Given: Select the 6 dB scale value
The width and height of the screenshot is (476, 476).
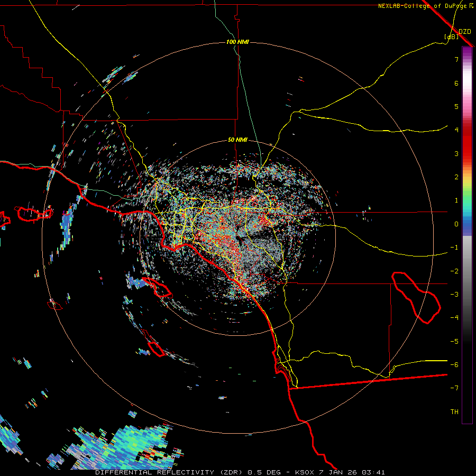Looking at the screenshot, I should click(x=456, y=83).
